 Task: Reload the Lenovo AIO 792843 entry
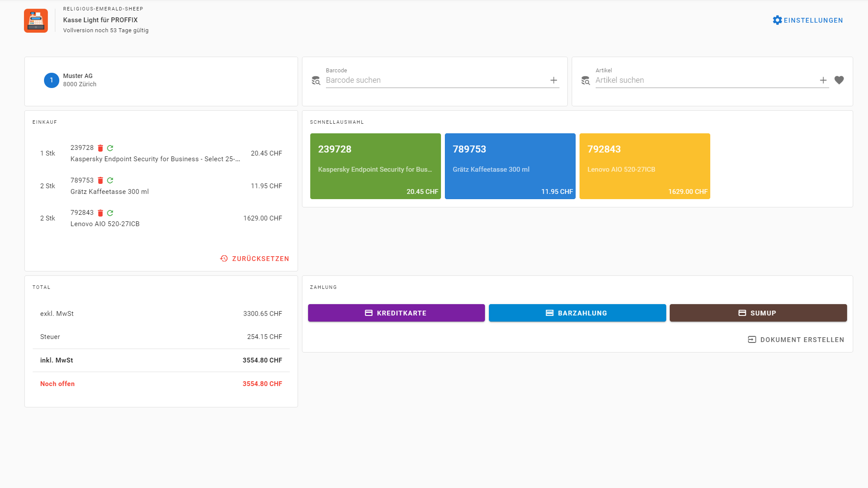(110, 213)
